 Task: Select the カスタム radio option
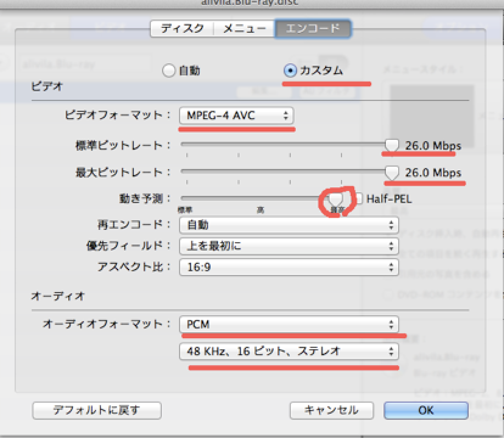(290, 71)
